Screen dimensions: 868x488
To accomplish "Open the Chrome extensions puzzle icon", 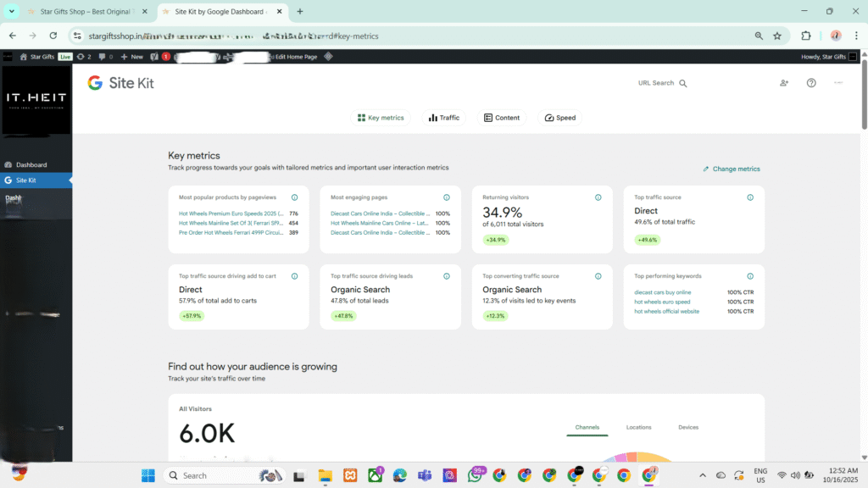I will click(806, 36).
